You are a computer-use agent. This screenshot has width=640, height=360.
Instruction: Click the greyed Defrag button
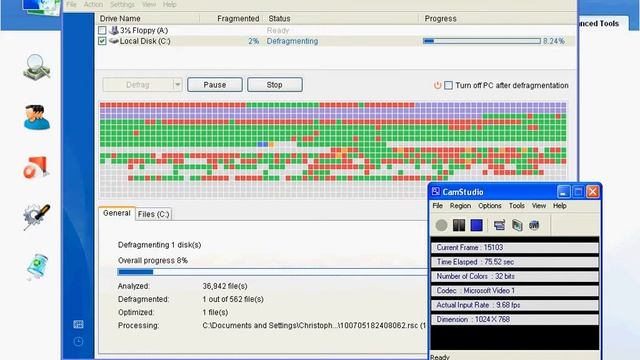[138, 85]
